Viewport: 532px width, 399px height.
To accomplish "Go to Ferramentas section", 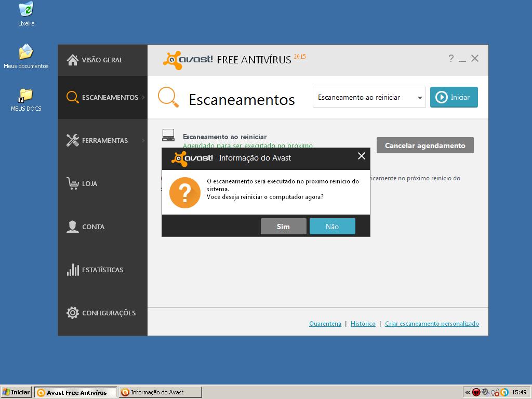I will coord(102,140).
